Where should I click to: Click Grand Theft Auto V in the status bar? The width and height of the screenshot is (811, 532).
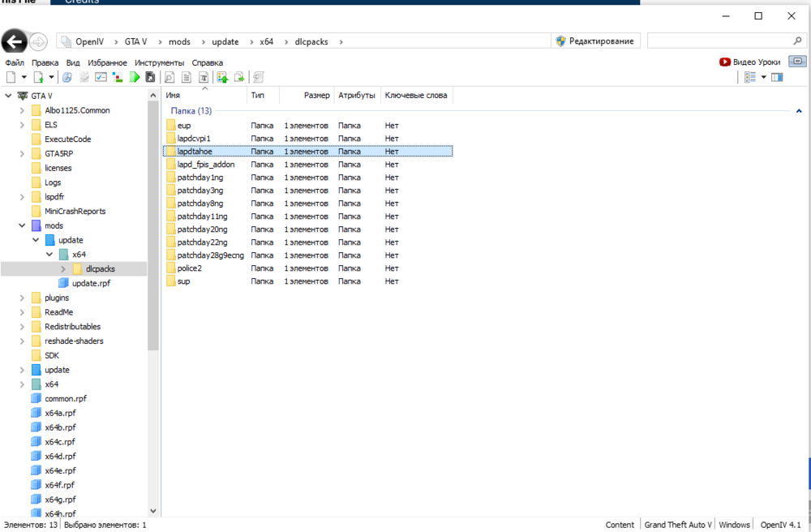(677, 524)
